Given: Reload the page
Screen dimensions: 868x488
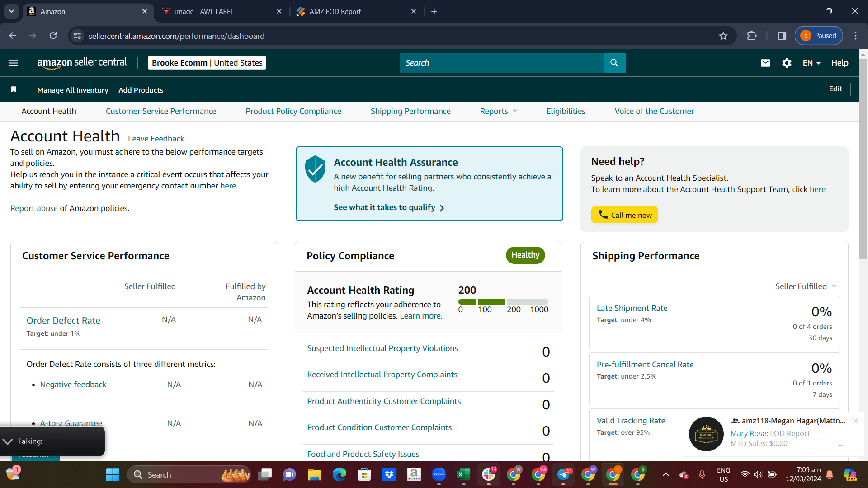Looking at the screenshot, I should (53, 36).
